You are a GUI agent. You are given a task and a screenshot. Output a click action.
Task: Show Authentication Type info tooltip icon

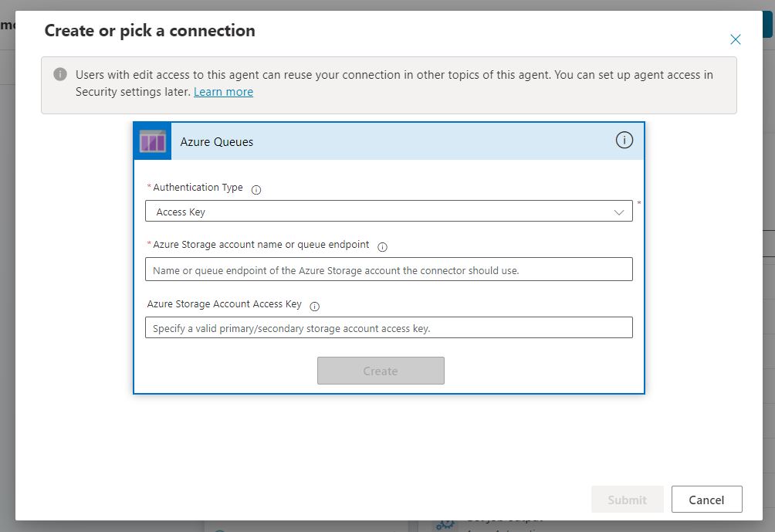pyautogui.click(x=256, y=189)
